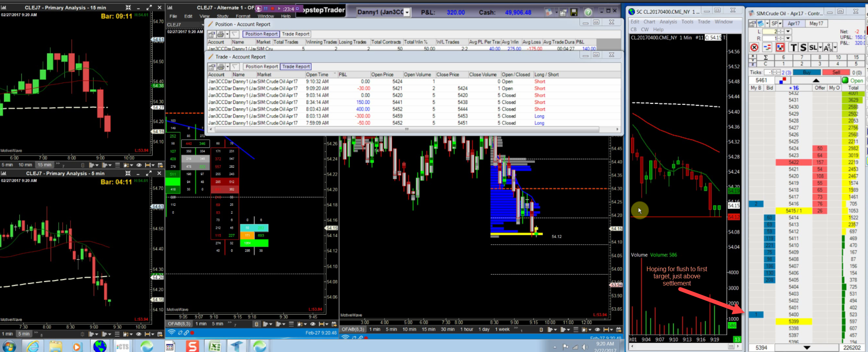Click the blue Buy button in the ladder
This screenshot has height=352, width=868.
click(806, 72)
